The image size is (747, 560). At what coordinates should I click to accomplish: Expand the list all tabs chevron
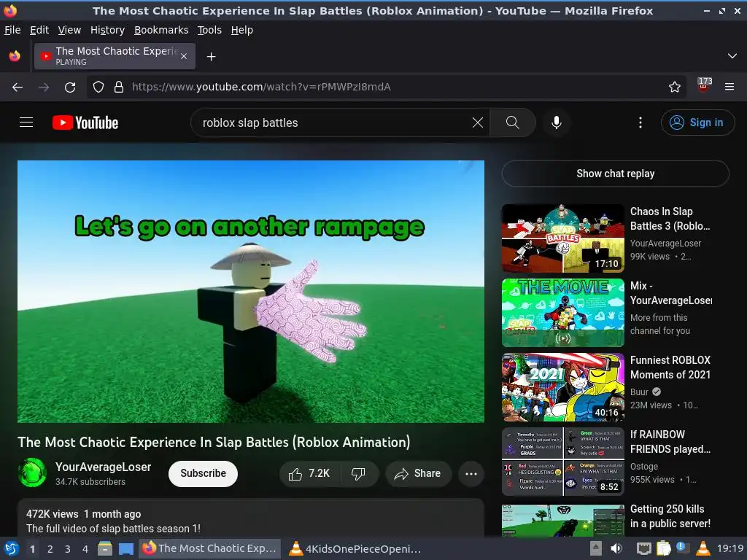pos(732,56)
